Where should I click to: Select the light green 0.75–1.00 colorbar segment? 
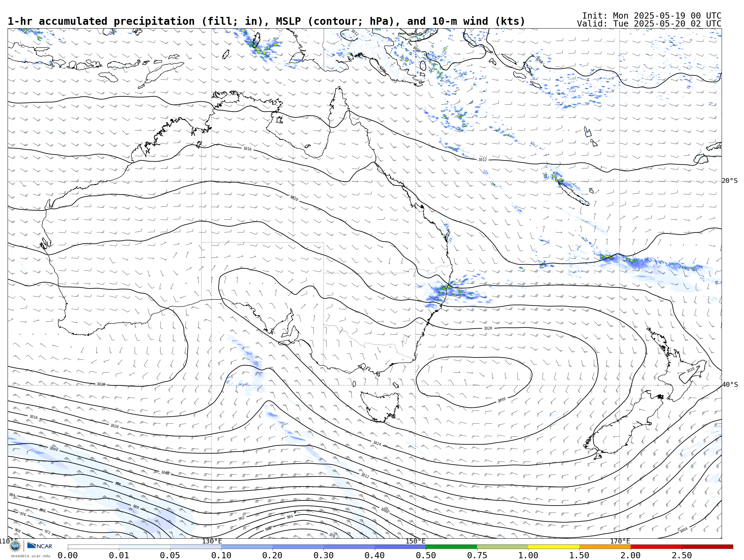(x=503, y=547)
